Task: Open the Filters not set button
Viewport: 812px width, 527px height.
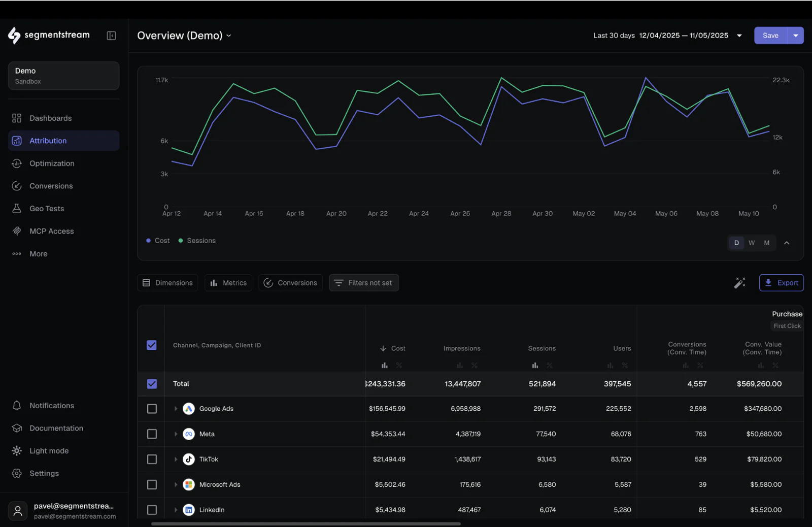Action: (x=364, y=283)
